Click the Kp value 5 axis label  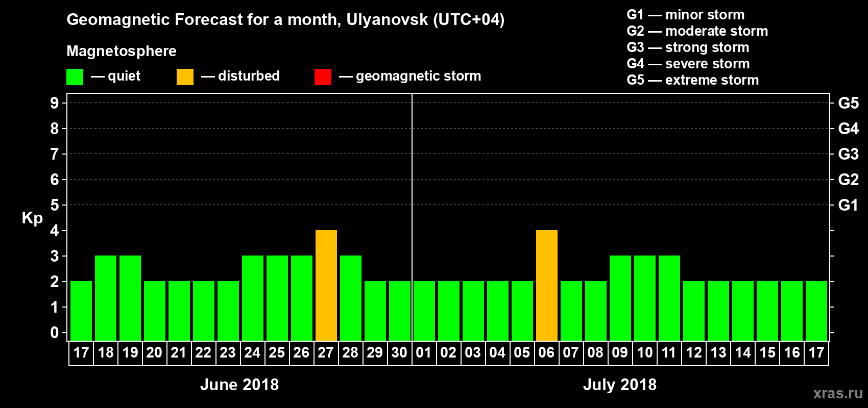[x=55, y=205]
